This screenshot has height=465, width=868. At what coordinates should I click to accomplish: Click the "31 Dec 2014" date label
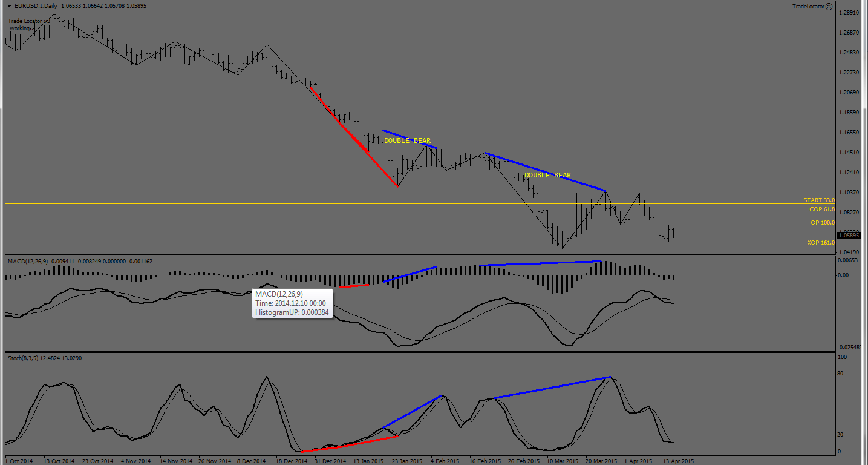pyautogui.click(x=330, y=461)
